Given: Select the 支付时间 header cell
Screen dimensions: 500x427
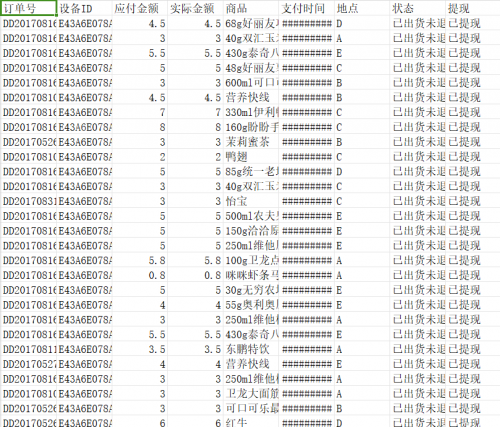Looking at the screenshot, I should pos(306,8).
